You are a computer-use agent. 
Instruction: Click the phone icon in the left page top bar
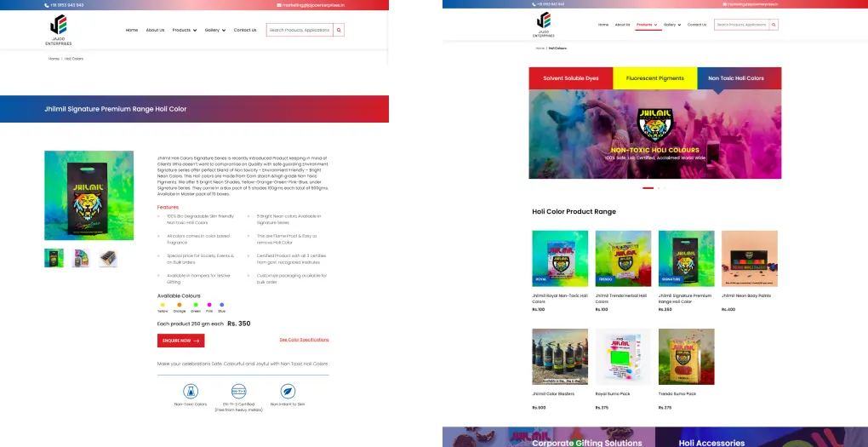coord(47,5)
